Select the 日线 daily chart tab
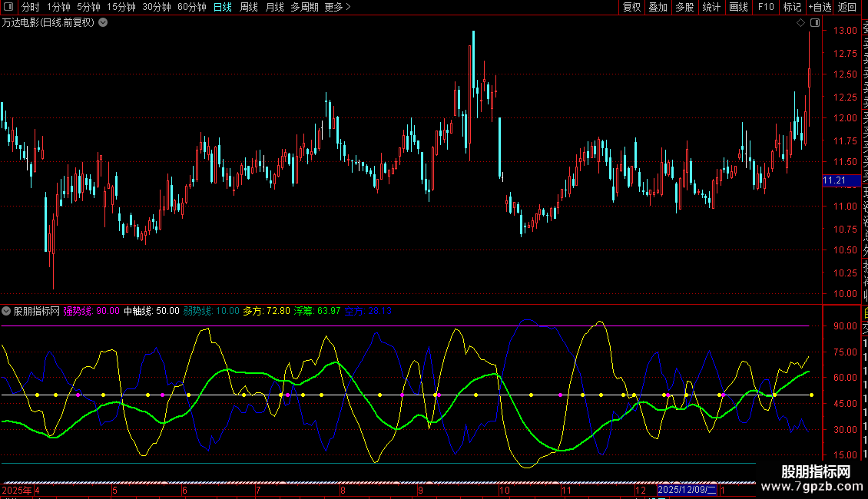868x499 pixels. [223, 7]
